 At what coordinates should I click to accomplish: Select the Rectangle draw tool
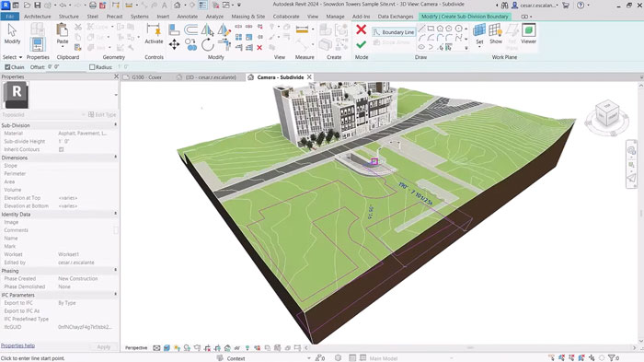coord(431,29)
